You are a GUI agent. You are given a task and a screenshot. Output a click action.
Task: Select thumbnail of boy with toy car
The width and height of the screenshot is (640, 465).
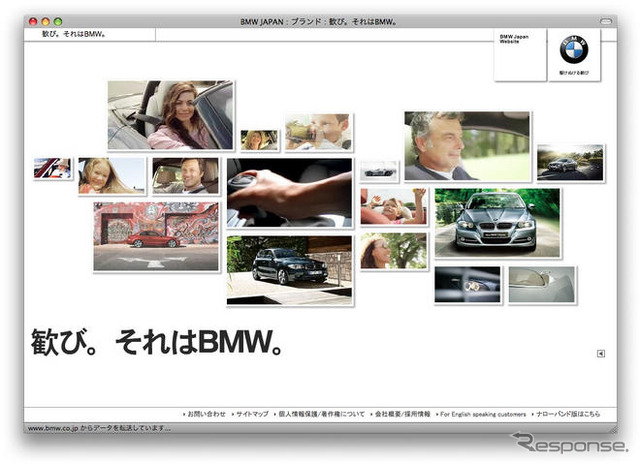[x=318, y=132]
